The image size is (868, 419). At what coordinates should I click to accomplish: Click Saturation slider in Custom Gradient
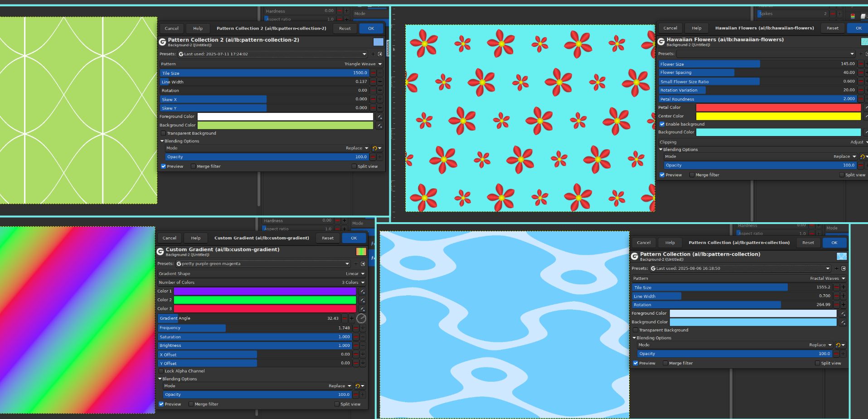point(255,337)
